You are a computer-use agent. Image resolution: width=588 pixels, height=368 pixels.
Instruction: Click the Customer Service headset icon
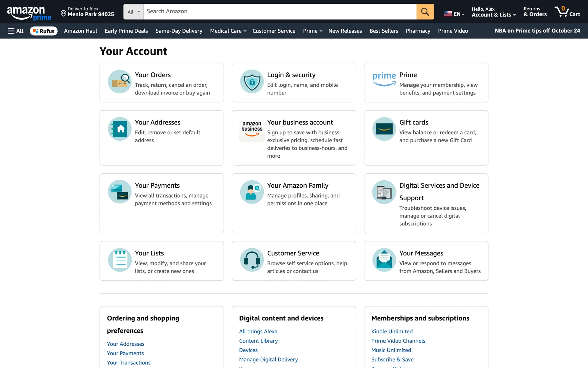(252, 260)
